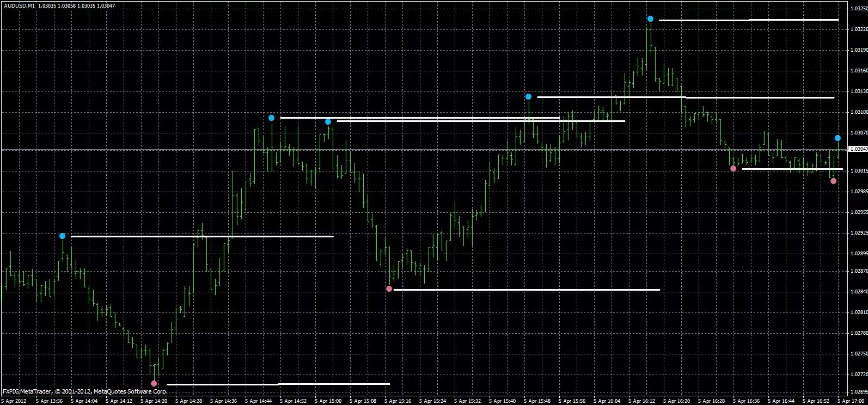Click the '5 Apr 15:32' time label

point(468,401)
